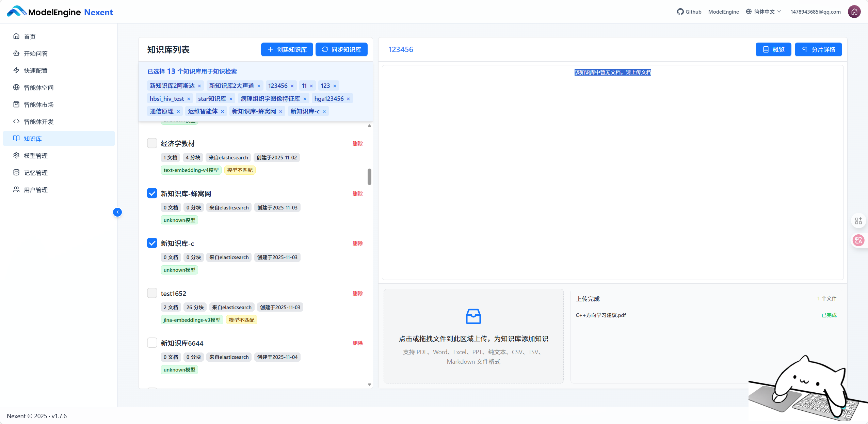Open the 简体中文 language dropdown

point(763,11)
